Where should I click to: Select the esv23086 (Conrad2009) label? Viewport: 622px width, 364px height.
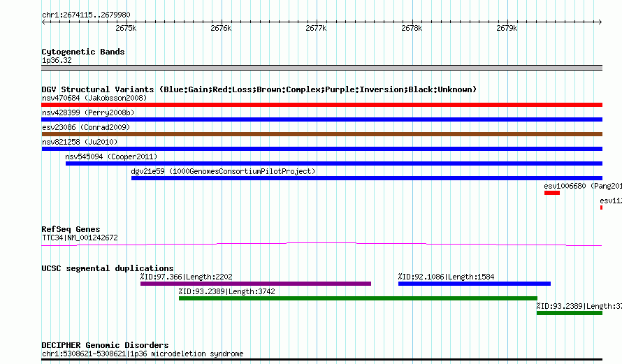pyautogui.click(x=86, y=127)
